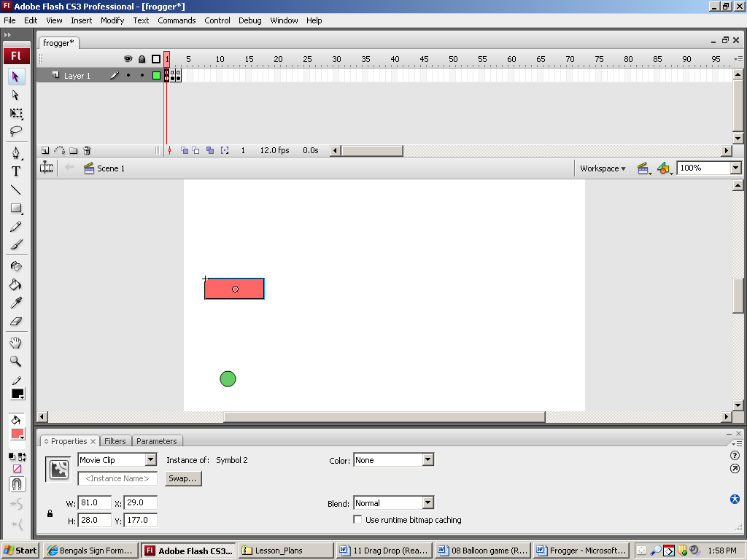Toggle lock all layers padlock icon

[x=142, y=59]
